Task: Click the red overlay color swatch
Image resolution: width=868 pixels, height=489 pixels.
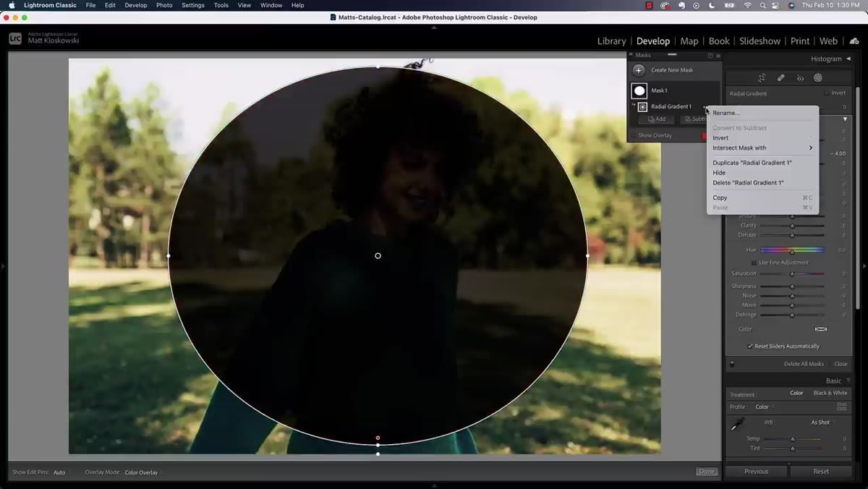Action: tap(704, 136)
